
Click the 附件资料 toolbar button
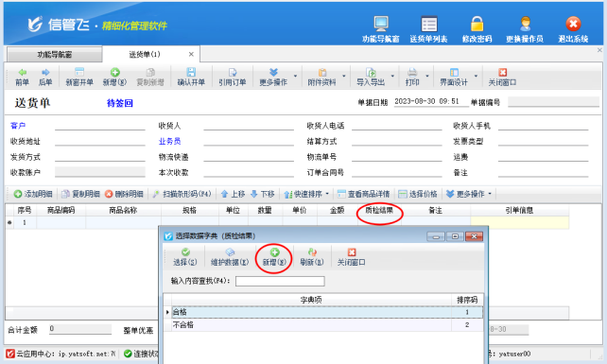click(x=321, y=77)
